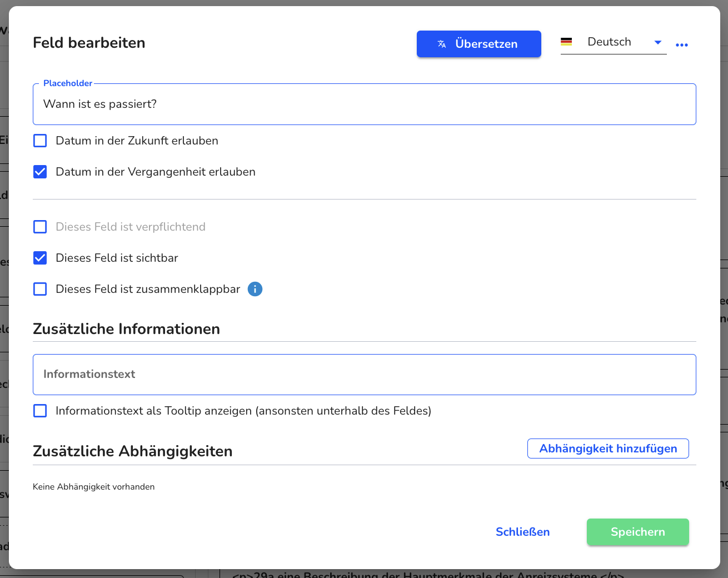Open the three-dots more options menu
728x578 pixels.
tap(682, 45)
